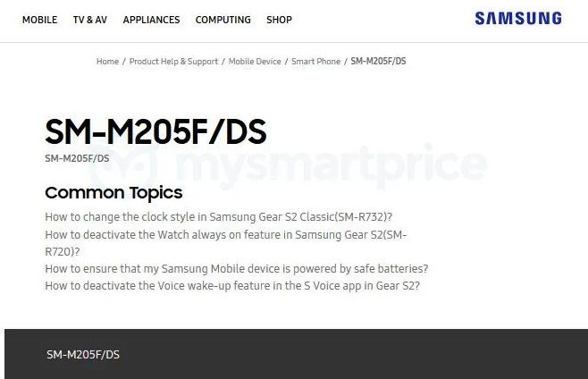Screen dimensions: 588x379
Task: Open the APPLIANCES menu
Action: tap(152, 20)
